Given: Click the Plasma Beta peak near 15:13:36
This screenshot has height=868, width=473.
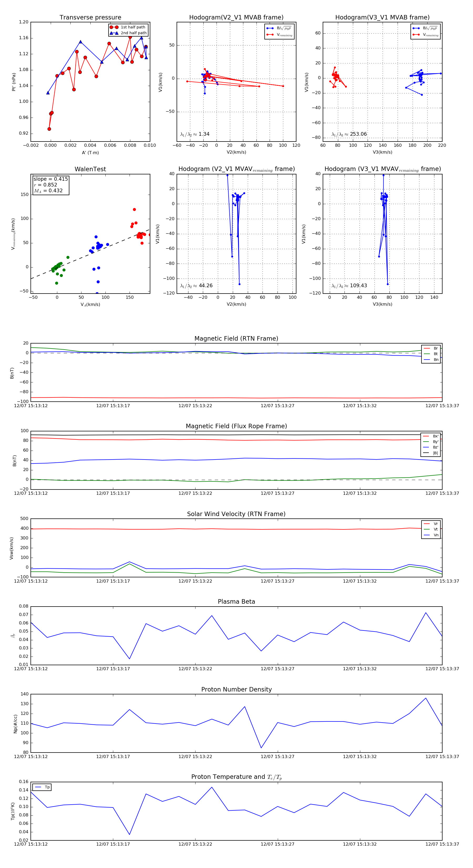Looking at the screenshot, I should pos(425,613).
